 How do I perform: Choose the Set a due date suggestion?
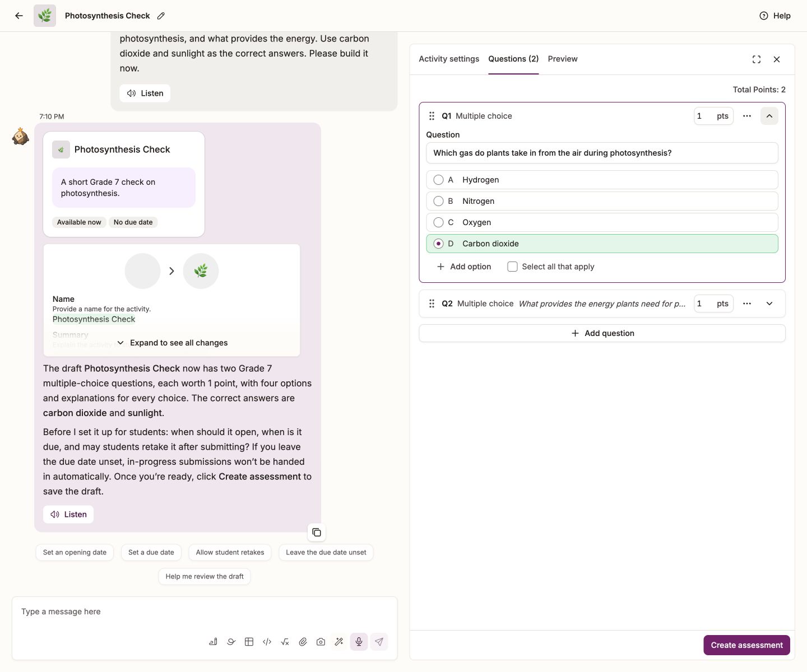(151, 552)
